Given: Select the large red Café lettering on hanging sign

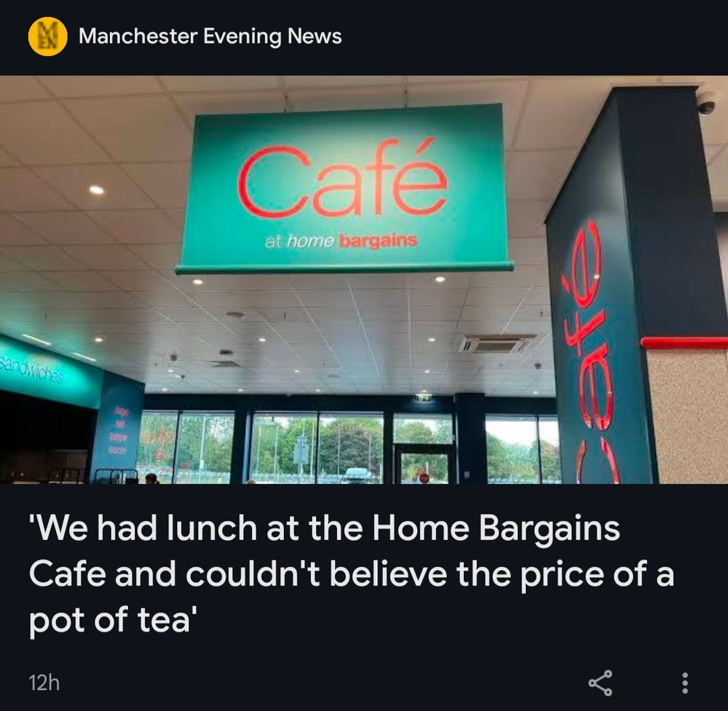Looking at the screenshot, I should click(343, 178).
